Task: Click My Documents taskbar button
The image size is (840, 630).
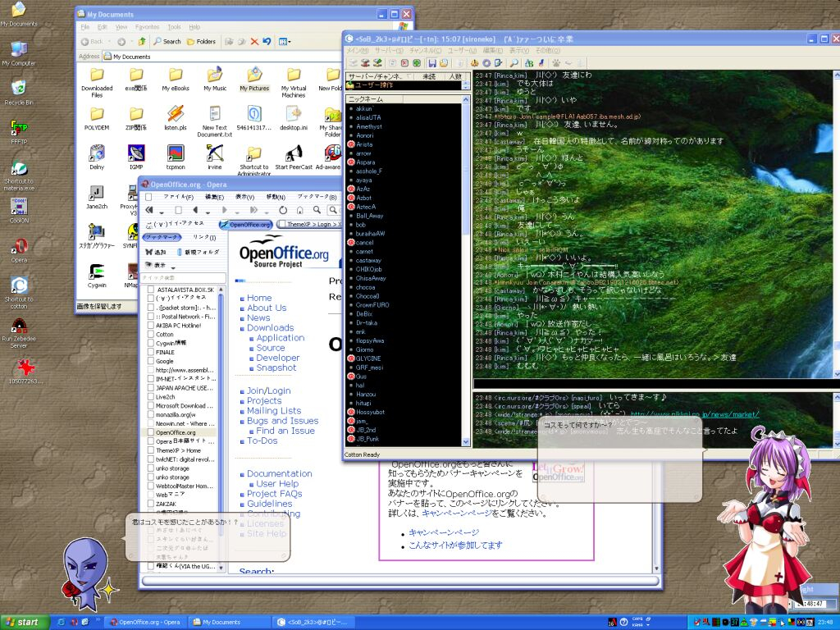Action: tap(229, 622)
